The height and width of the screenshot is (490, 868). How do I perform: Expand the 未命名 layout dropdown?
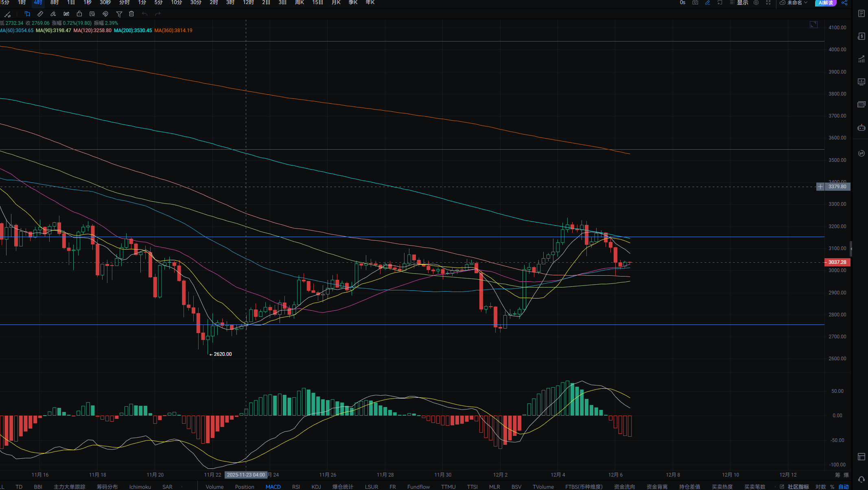click(x=794, y=2)
